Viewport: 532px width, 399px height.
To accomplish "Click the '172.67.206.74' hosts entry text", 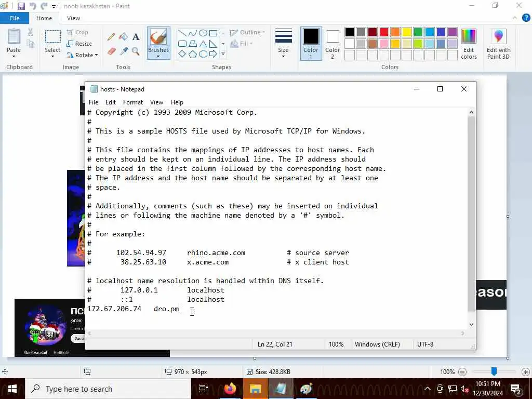I will pyautogui.click(x=114, y=309).
